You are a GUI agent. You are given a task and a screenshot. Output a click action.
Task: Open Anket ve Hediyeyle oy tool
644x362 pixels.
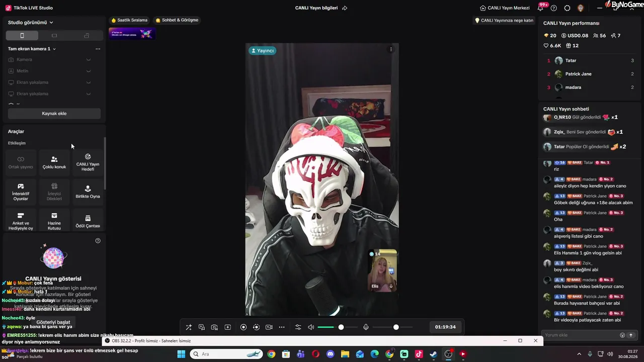click(x=21, y=221)
